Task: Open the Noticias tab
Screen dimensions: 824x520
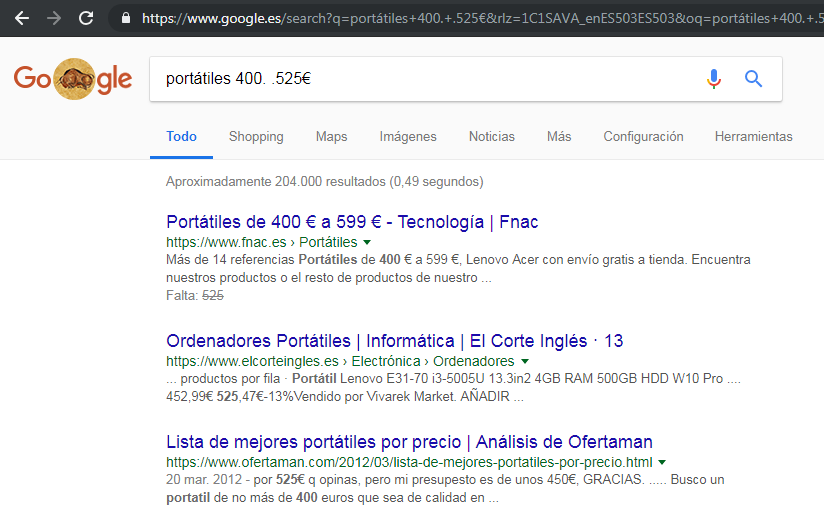Action: pos(491,137)
